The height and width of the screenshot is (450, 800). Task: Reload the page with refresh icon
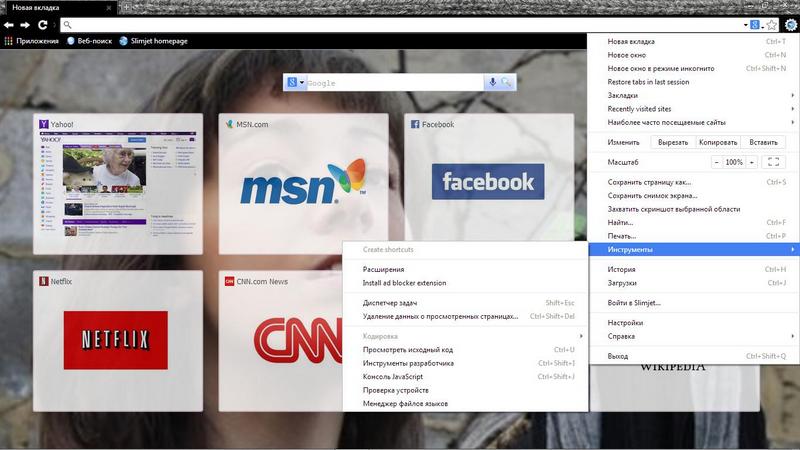(x=43, y=24)
